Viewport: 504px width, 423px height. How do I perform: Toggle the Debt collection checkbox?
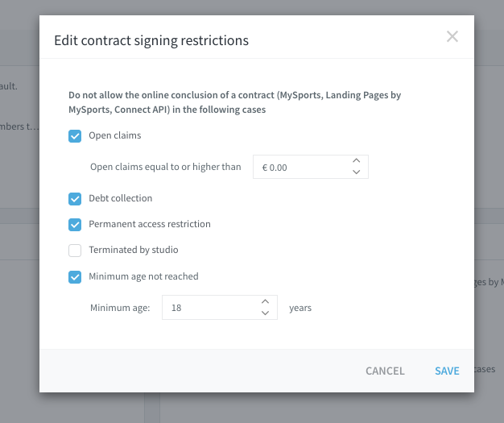(75, 199)
